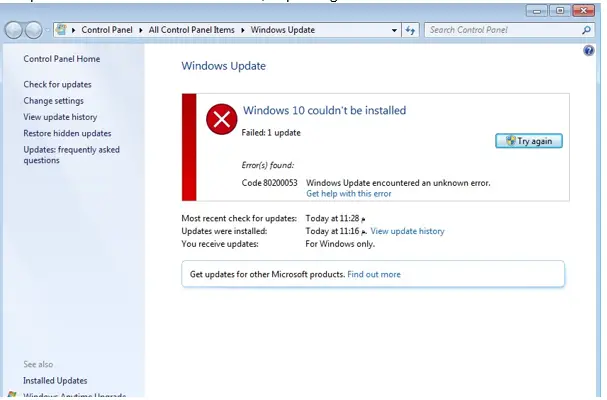
Task: Click Today at 11:28 check time
Action: click(x=335, y=218)
